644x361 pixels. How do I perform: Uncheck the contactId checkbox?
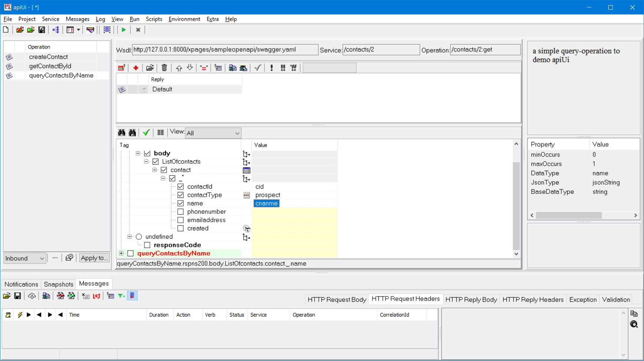pos(181,187)
